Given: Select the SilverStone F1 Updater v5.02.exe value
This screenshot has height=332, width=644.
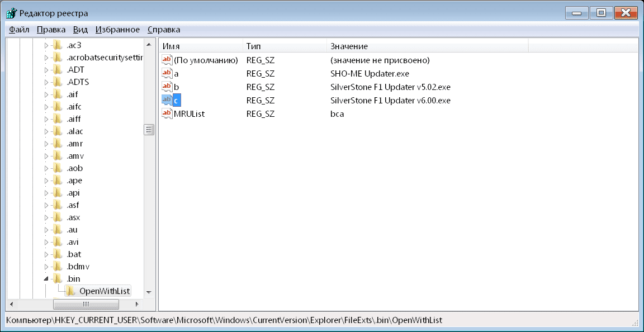Looking at the screenshot, I should click(x=390, y=87).
